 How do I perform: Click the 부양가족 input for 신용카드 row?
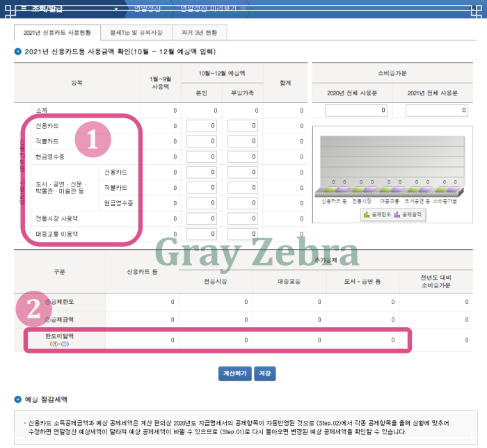(x=243, y=126)
